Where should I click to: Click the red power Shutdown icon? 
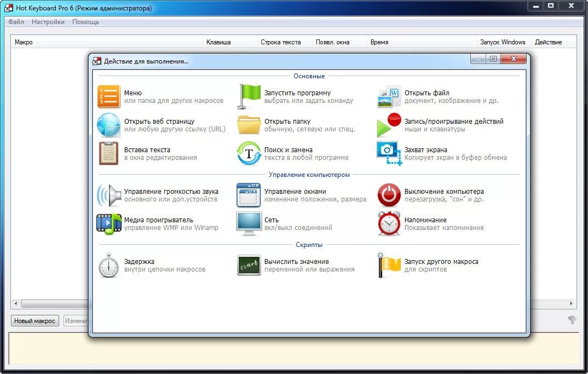(x=389, y=195)
